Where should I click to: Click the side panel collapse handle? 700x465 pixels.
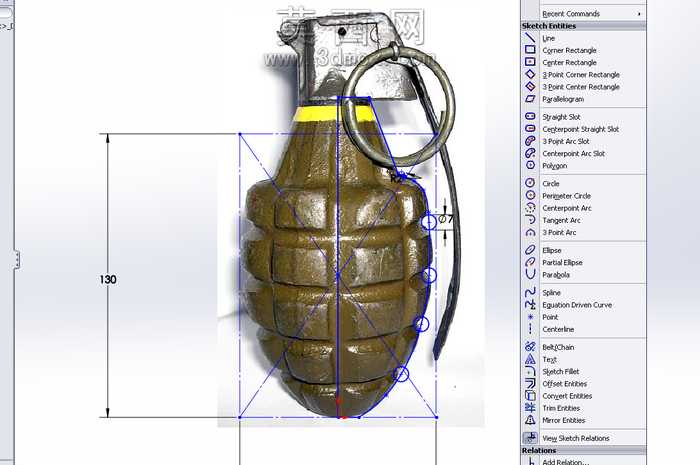17,259
